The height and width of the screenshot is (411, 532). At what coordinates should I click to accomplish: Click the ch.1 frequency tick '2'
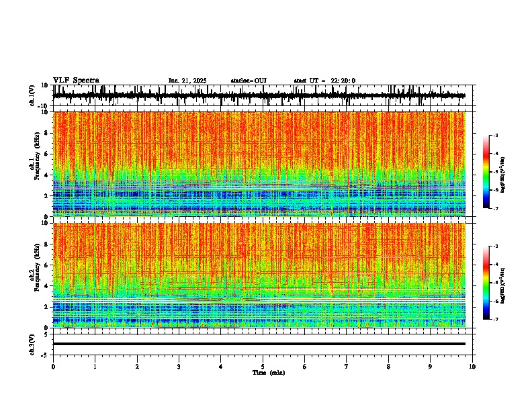tap(46, 195)
